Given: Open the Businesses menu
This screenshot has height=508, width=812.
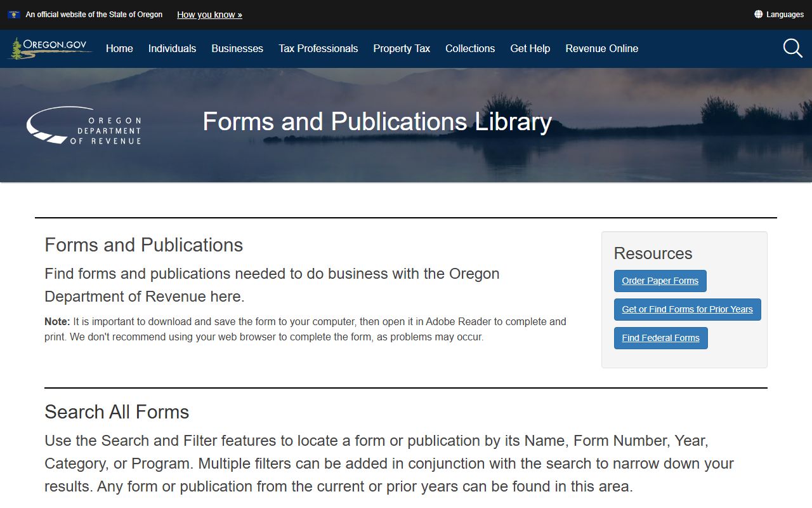Looking at the screenshot, I should click(x=237, y=48).
